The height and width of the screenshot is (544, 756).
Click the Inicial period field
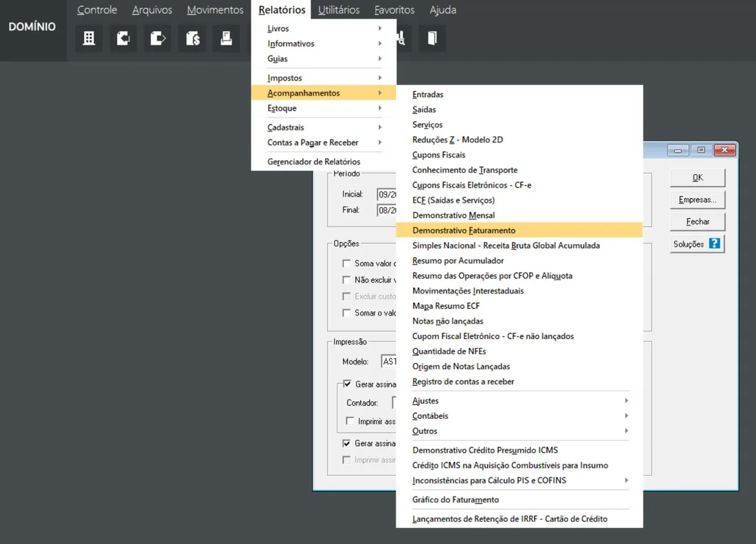pyautogui.click(x=387, y=195)
